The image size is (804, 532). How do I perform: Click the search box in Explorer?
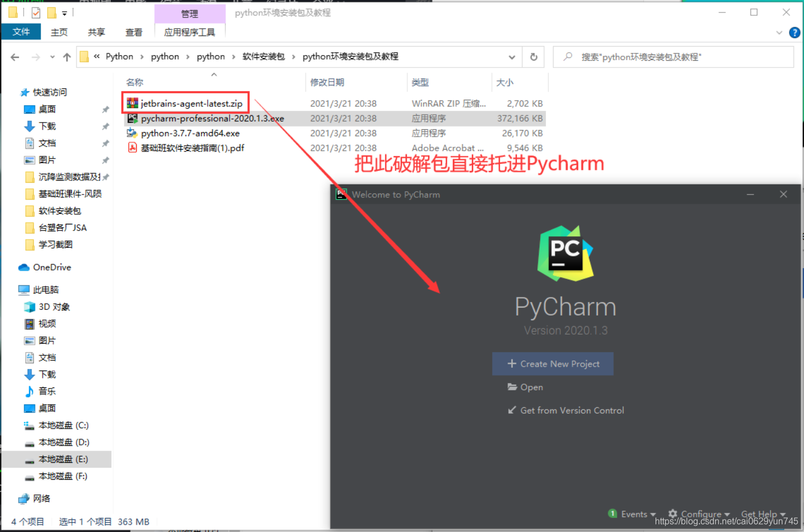click(673, 57)
